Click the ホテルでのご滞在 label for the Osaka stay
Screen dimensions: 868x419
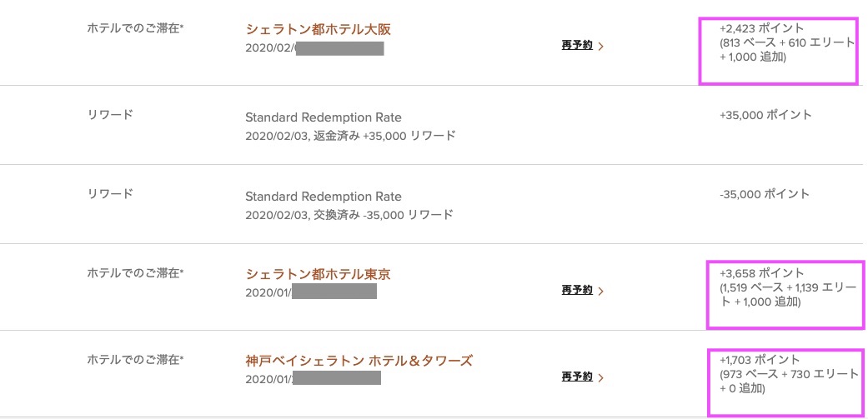(135, 28)
